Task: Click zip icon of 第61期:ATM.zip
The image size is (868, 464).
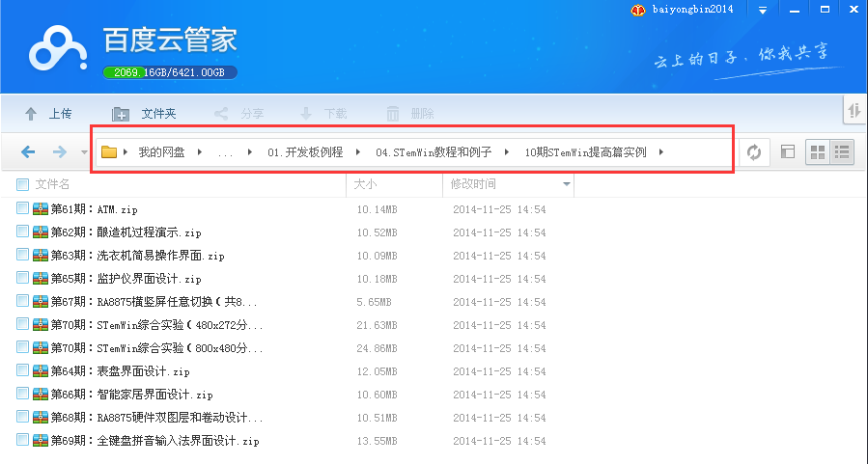Action: (41, 209)
